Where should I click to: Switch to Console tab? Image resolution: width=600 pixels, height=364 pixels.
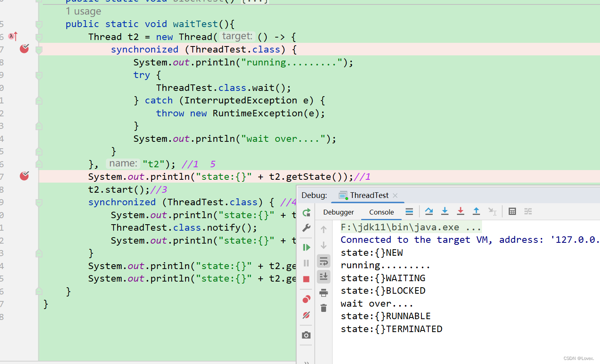click(x=381, y=212)
